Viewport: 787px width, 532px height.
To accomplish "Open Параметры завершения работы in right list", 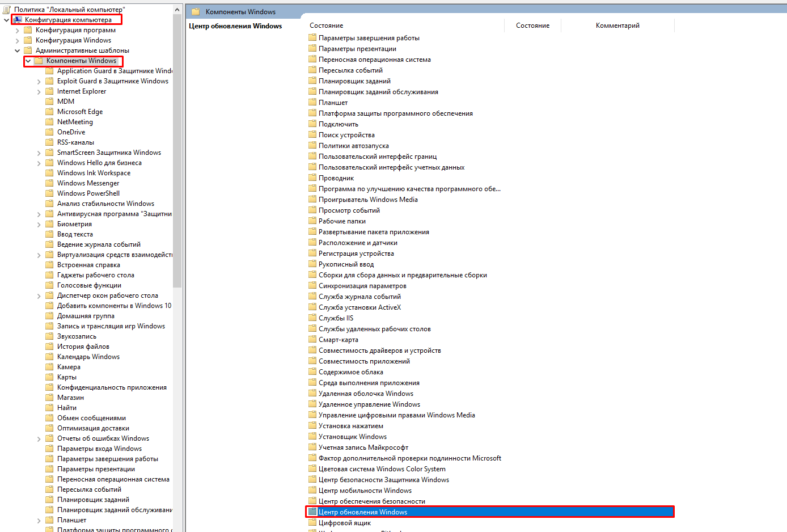I will click(369, 38).
